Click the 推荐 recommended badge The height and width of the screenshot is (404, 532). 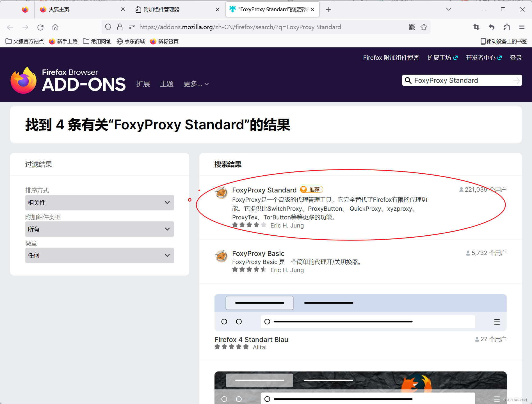coord(312,190)
